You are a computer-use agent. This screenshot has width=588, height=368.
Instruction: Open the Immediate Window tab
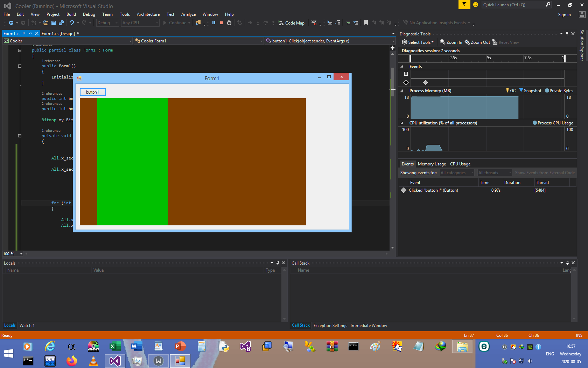pos(369,326)
